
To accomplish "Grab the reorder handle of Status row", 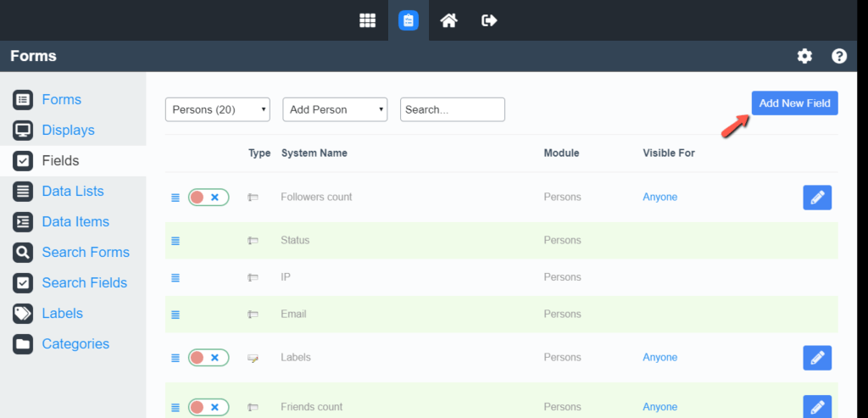I will 175,241.
